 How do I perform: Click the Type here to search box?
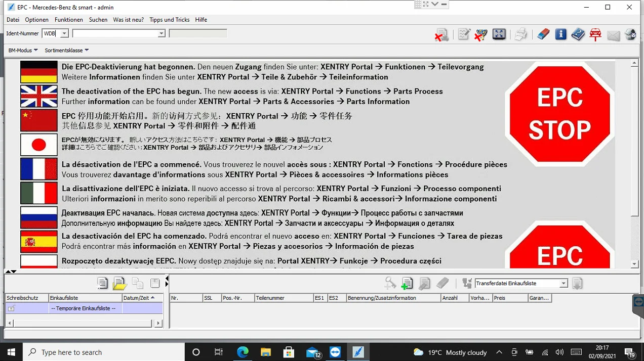[x=104, y=352]
